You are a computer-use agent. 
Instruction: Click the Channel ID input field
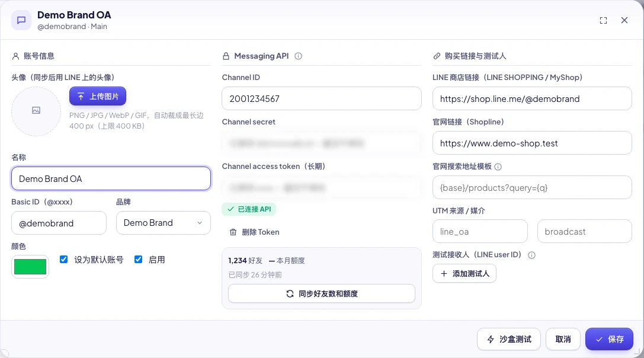coord(322,98)
